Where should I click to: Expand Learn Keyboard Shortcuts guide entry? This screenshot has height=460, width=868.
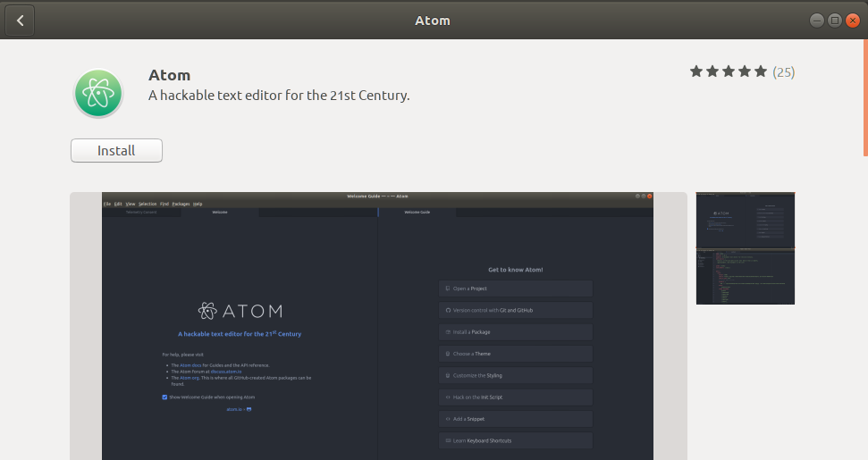[515, 440]
